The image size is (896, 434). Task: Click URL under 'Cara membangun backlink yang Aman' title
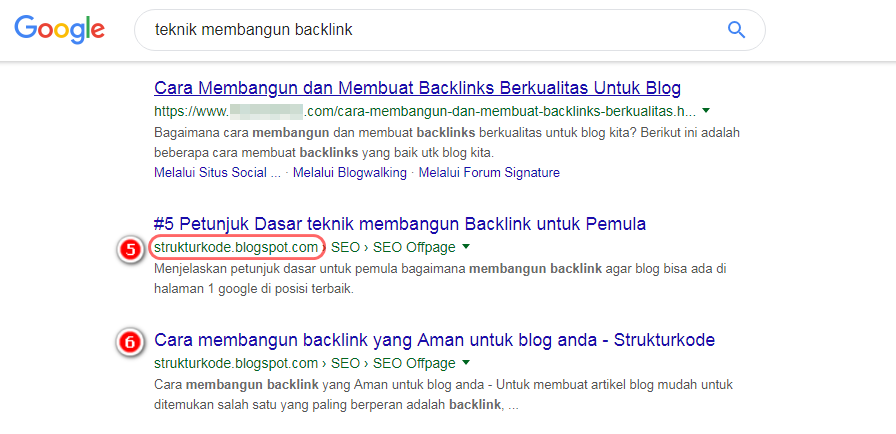(305, 363)
